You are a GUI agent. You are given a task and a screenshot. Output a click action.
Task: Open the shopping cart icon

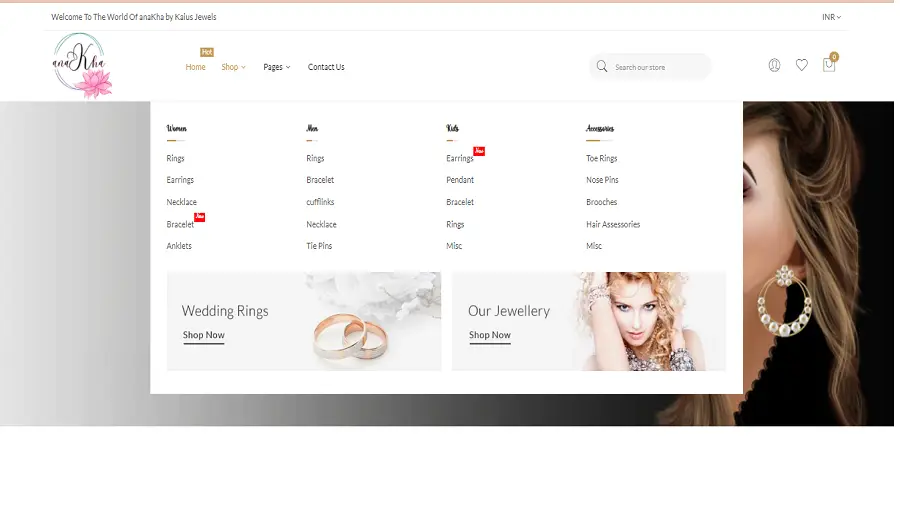[828, 65]
